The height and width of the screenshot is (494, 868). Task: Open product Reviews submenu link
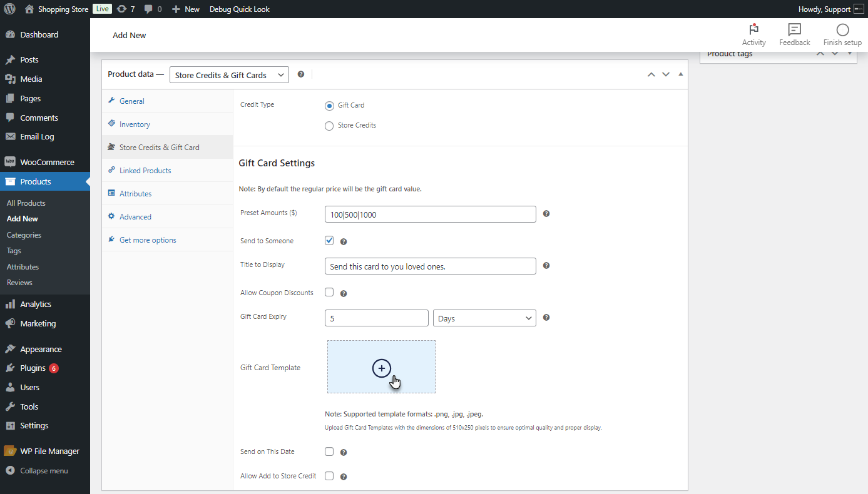[19, 283]
